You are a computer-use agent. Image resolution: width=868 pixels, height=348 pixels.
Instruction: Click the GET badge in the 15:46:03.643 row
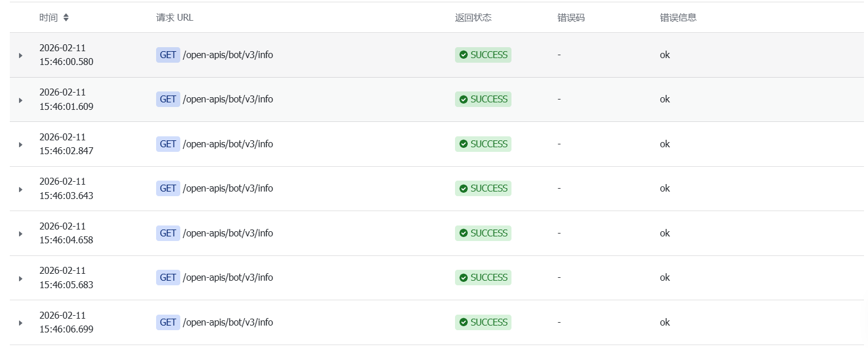click(168, 188)
